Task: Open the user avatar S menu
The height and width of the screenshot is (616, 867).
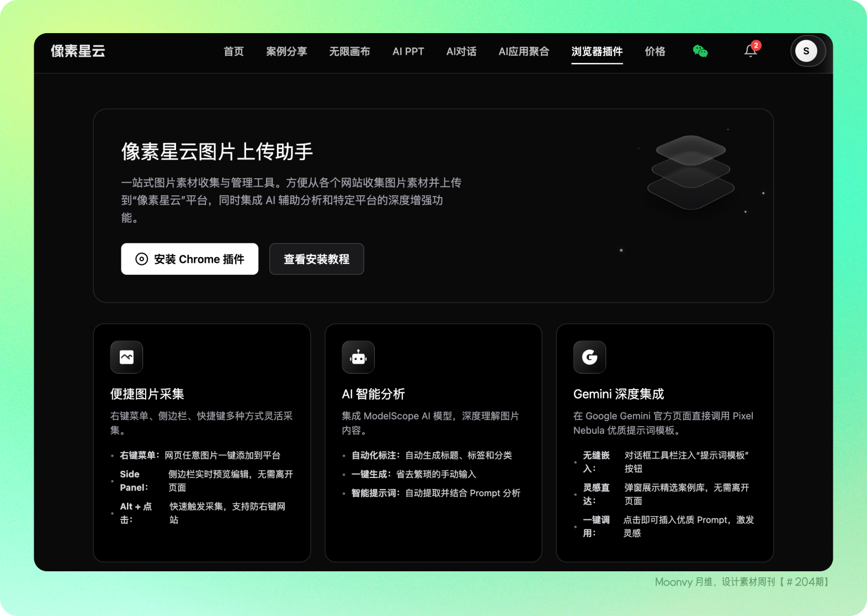Action: pos(806,51)
